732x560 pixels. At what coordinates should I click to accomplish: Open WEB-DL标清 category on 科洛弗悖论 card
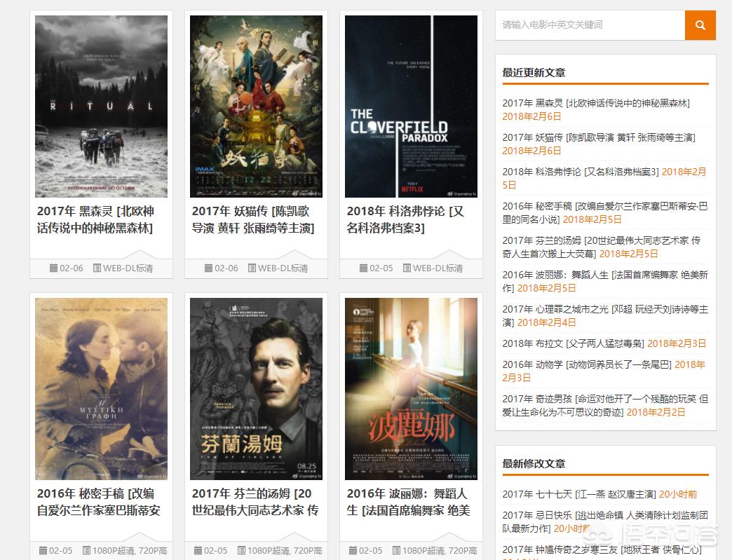click(x=438, y=268)
